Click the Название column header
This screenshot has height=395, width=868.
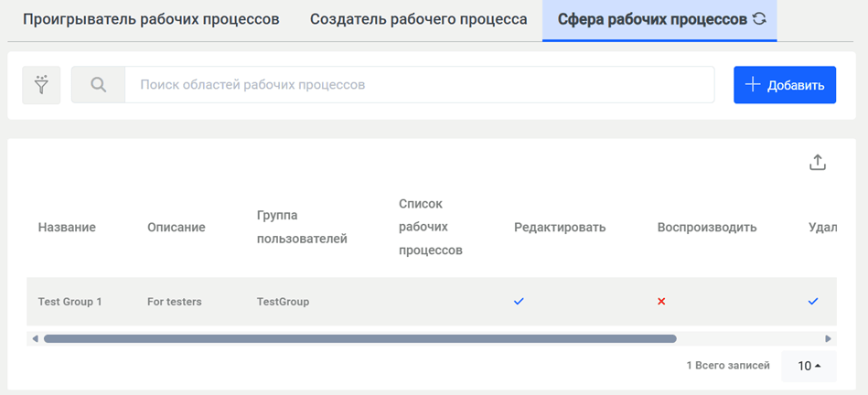(x=67, y=228)
